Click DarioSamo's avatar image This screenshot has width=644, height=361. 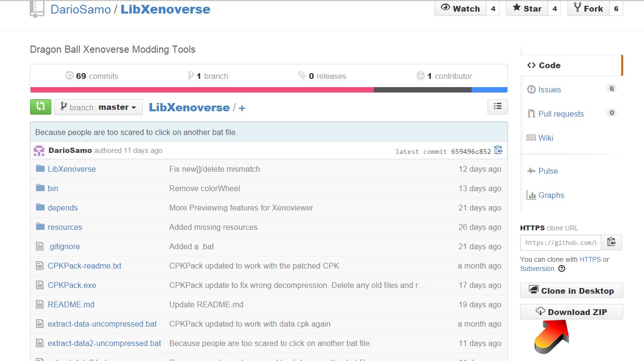click(39, 150)
